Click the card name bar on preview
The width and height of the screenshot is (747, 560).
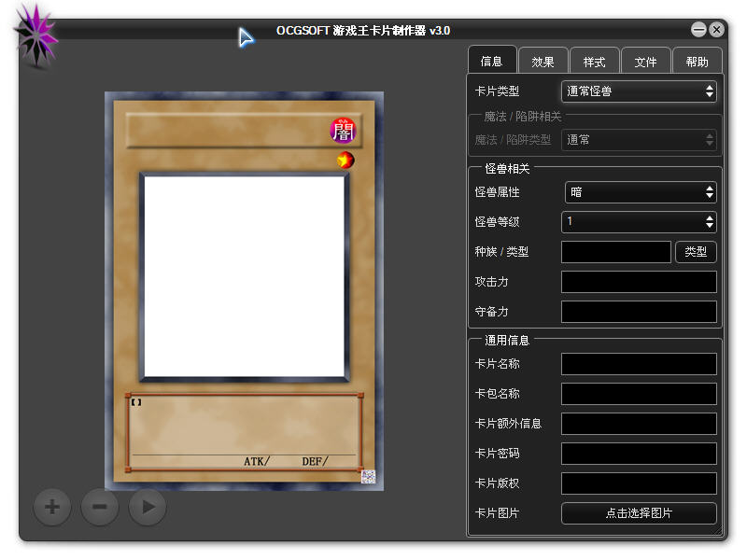tap(244, 130)
